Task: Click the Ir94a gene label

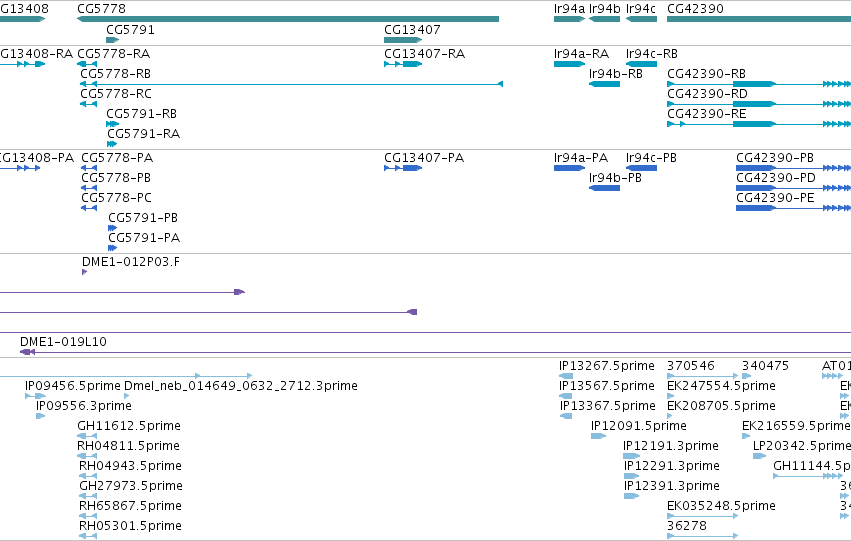Action: [569, 9]
